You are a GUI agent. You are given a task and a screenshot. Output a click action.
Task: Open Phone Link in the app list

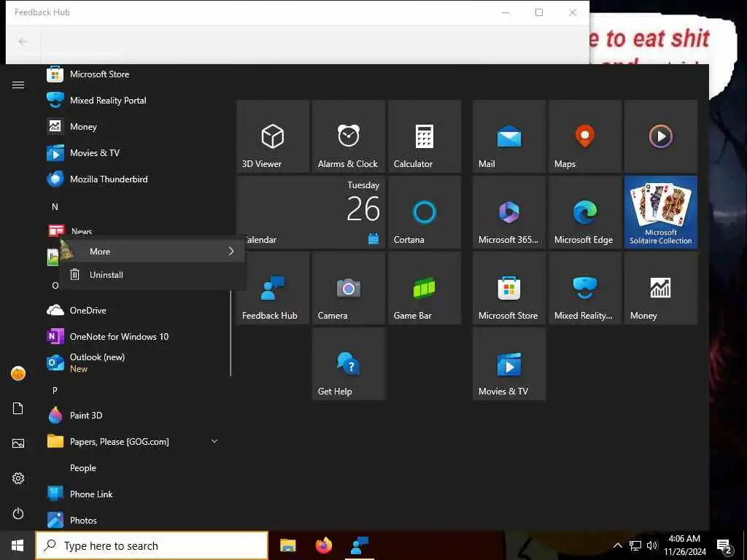point(133,494)
